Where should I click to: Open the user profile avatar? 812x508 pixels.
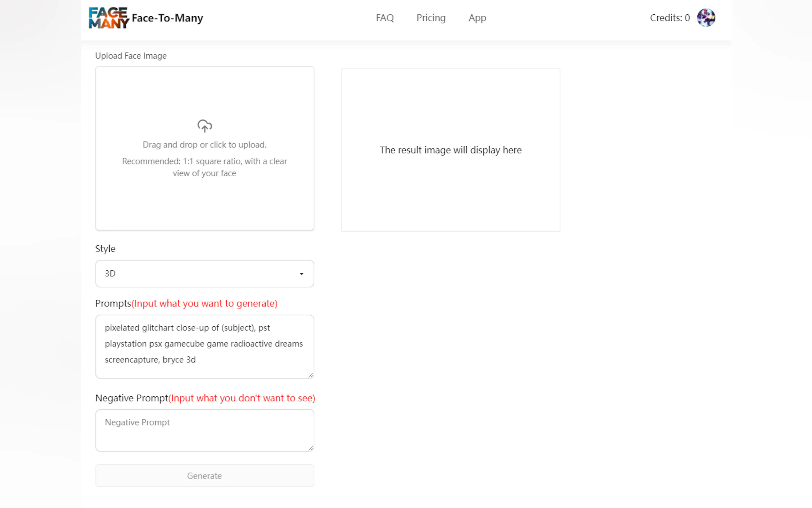pos(706,18)
